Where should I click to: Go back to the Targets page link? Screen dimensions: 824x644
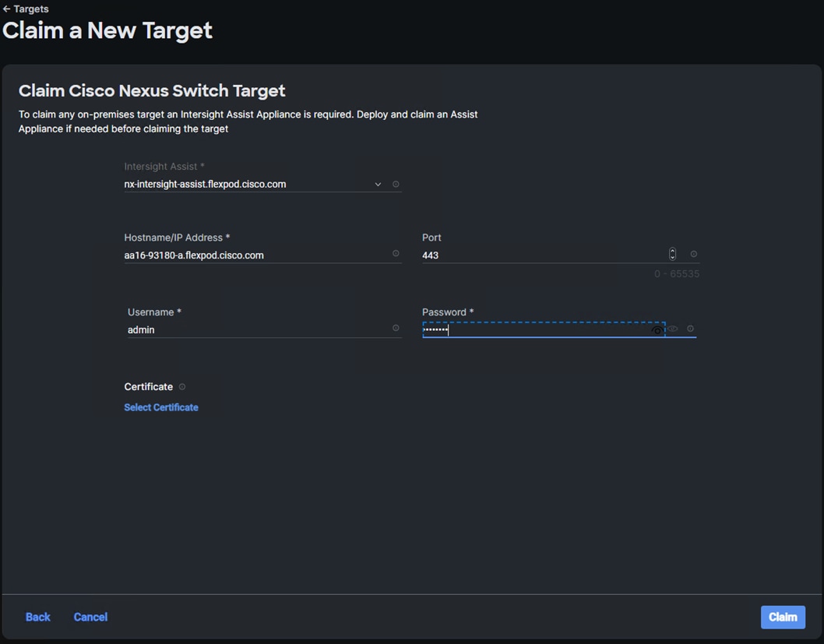(x=31, y=9)
